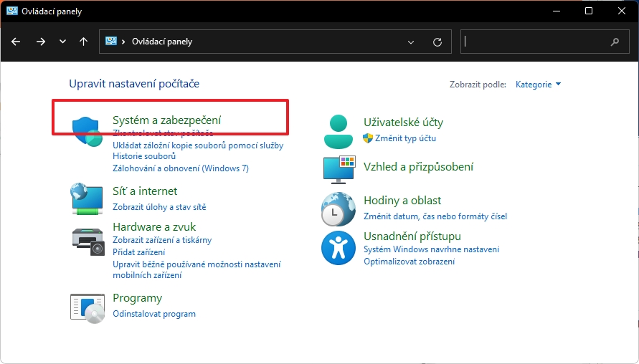The height and width of the screenshot is (364, 639).
Task: Go forward with the right arrow
Action: click(40, 42)
